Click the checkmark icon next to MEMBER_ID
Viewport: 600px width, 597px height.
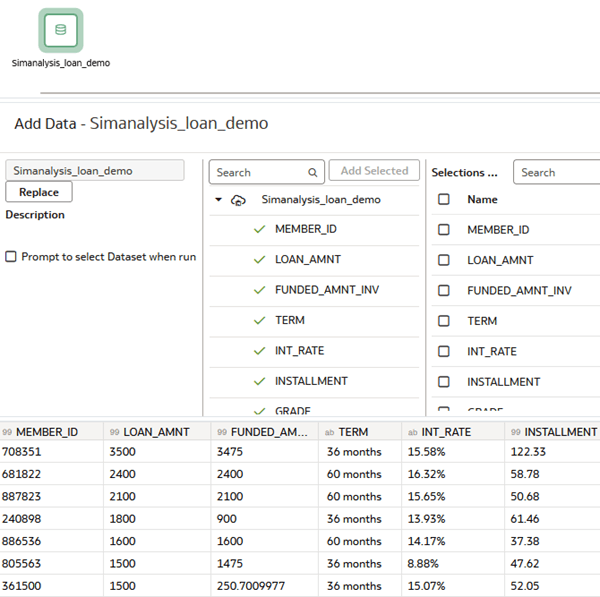pyautogui.click(x=259, y=229)
